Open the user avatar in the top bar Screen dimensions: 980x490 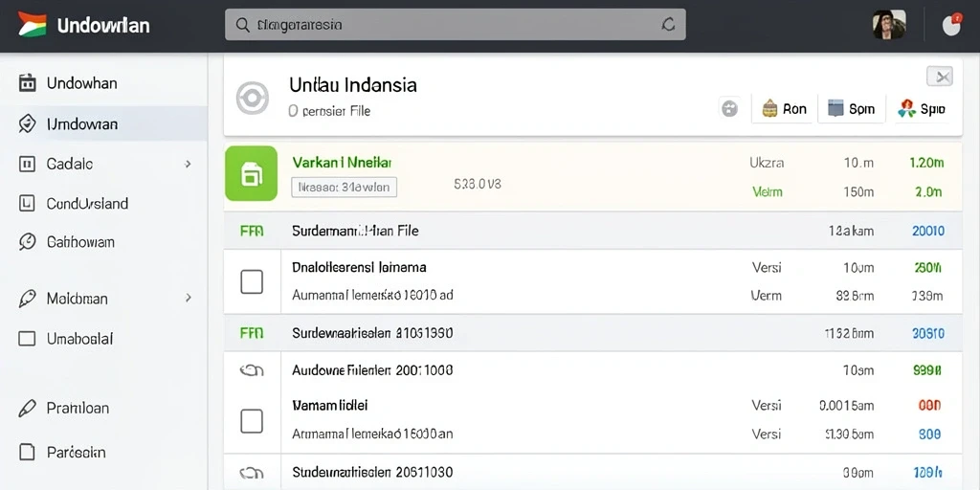pyautogui.click(x=889, y=25)
